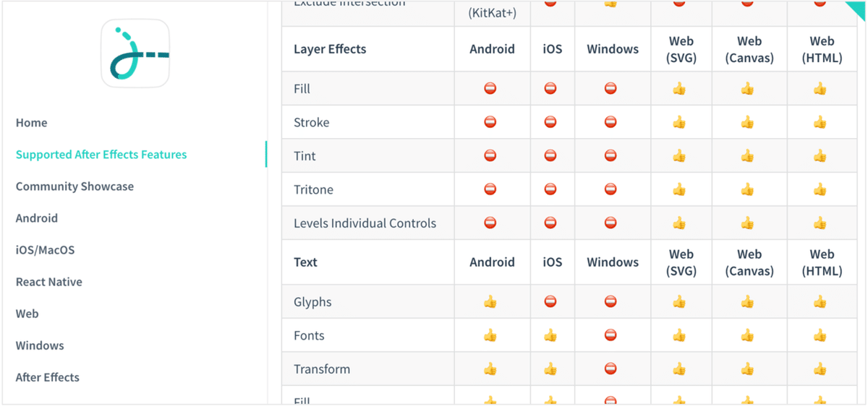Navigate to the iOS/MacOS section
Viewport: 868px width, 409px height.
pyautogui.click(x=45, y=250)
